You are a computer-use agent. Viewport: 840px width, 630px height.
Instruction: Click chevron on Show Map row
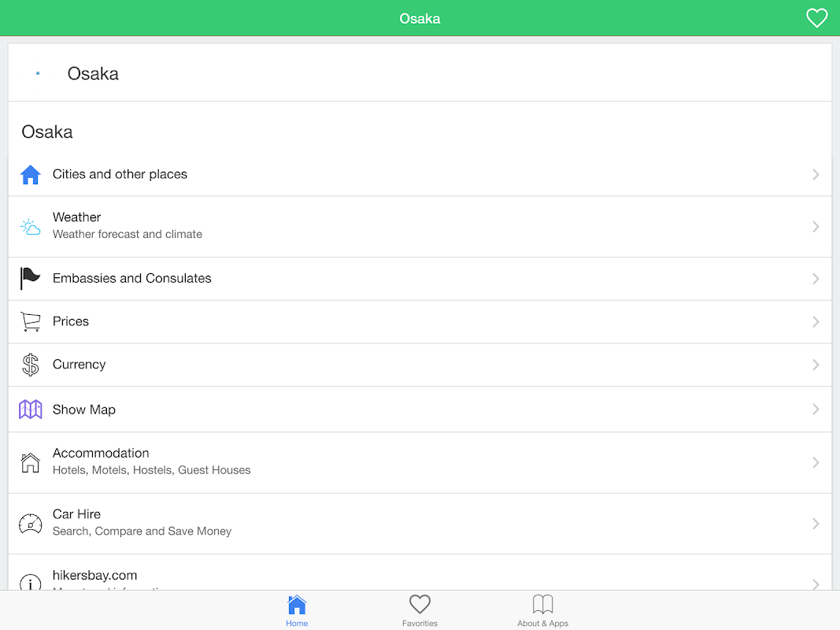coord(816,409)
